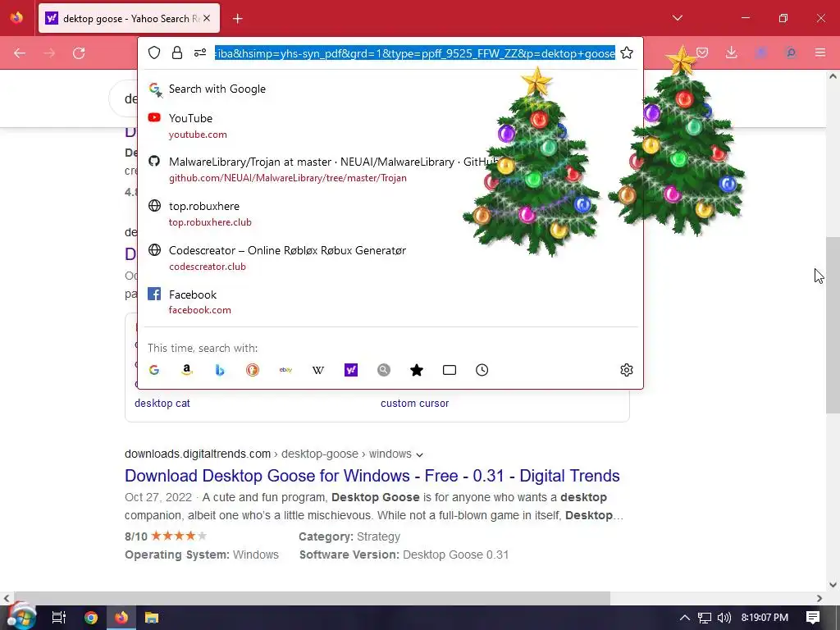Open Windows Start button
This screenshot has height=630, width=840.
point(21,617)
